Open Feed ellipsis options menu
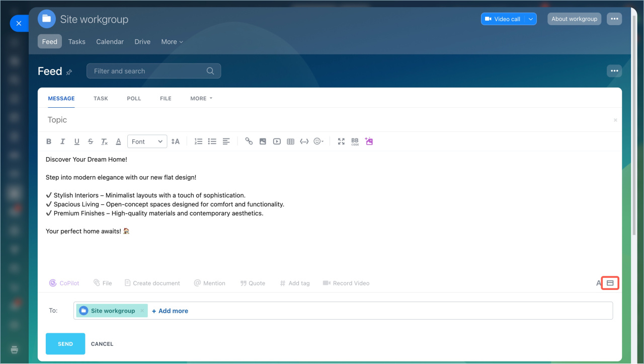This screenshot has width=644, height=364. (614, 71)
